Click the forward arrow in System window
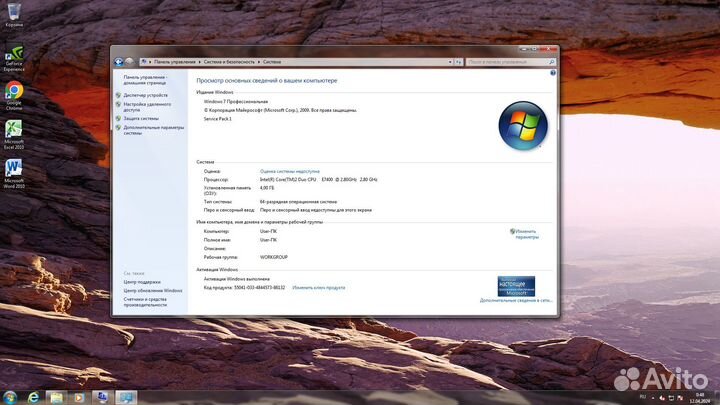The width and height of the screenshot is (720, 405). (x=129, y=62)
